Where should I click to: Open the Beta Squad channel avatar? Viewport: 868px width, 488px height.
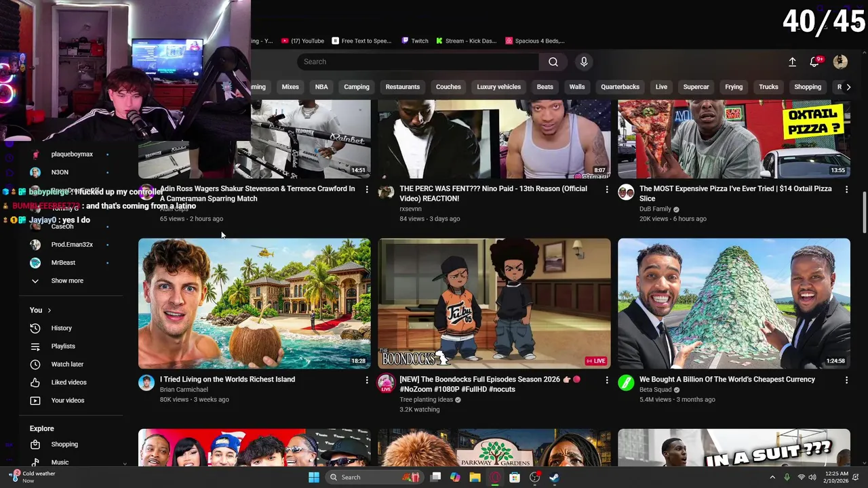(x=626, y=383)
